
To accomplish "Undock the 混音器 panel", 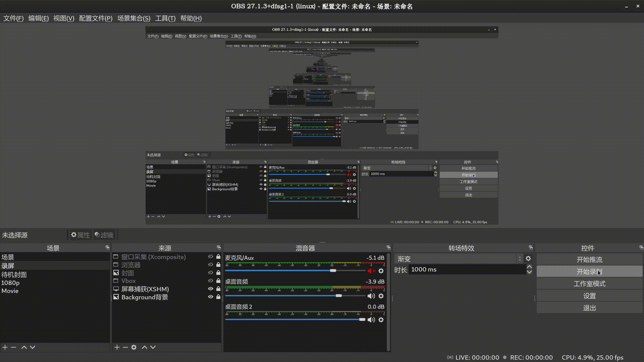I will click(388, 248).
